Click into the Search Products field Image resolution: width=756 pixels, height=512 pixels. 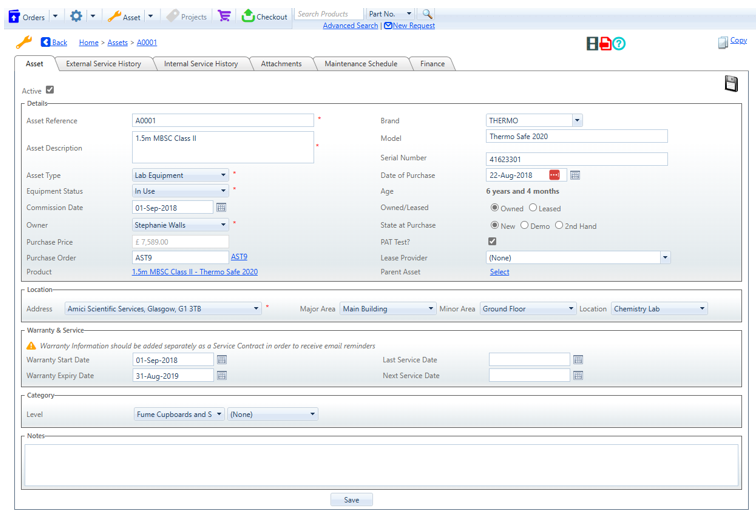pyautogui.click(x=329, y=14)
